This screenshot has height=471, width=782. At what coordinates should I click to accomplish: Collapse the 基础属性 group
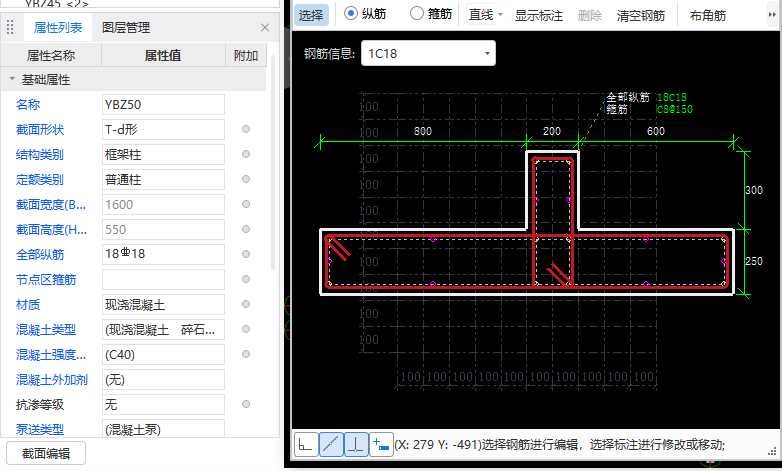tap(12, 79)
